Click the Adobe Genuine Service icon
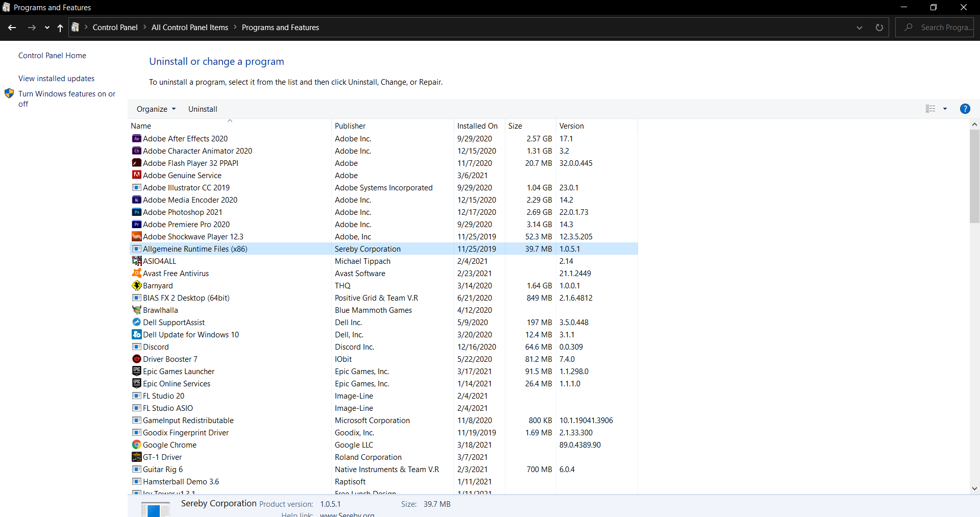The width and height of the screenshot is (980, 517). 136,175
